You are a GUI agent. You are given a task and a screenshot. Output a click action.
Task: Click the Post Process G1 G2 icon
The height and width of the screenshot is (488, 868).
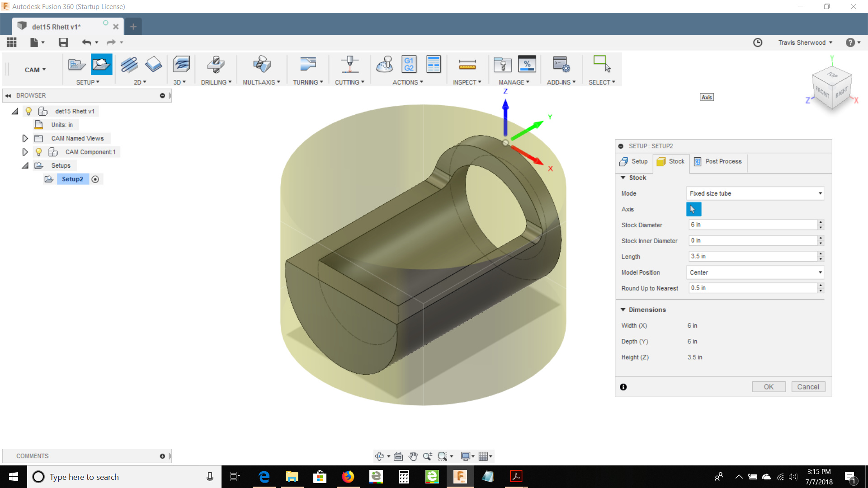tap(409, 65)
